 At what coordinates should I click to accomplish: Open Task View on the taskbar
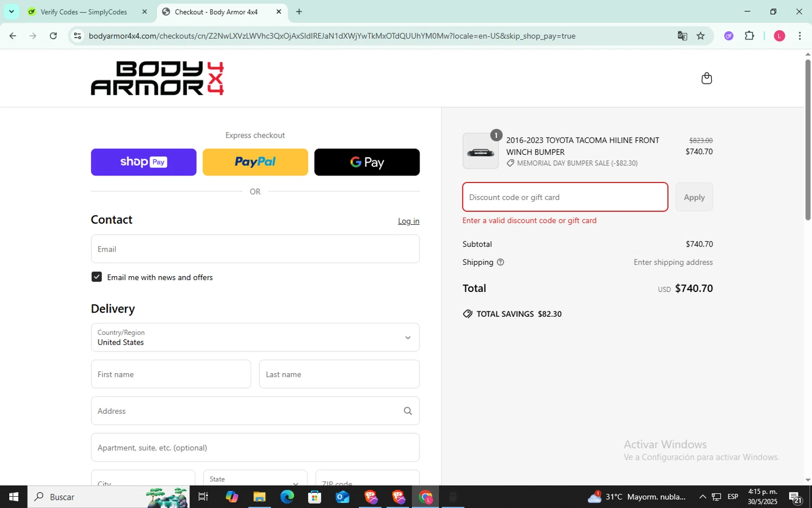(203, 497)
